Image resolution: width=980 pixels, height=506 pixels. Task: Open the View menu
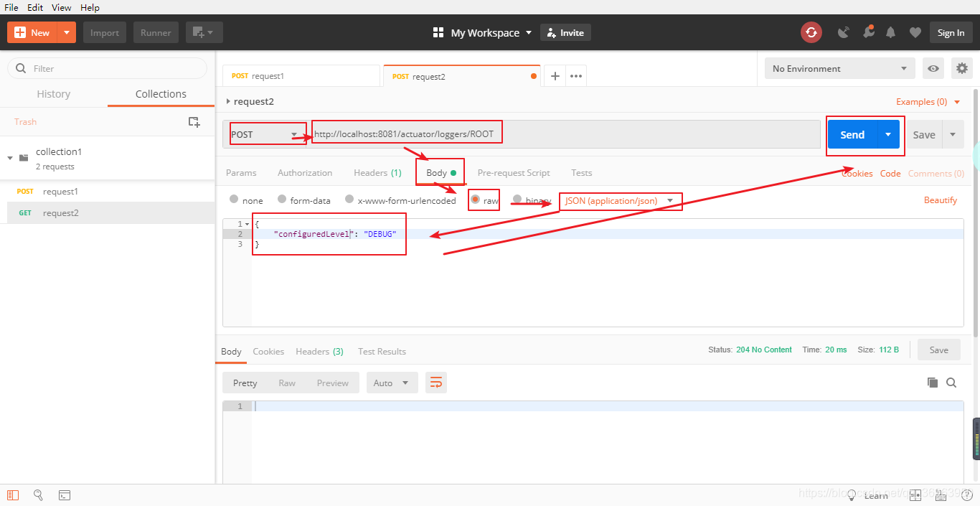62,7
